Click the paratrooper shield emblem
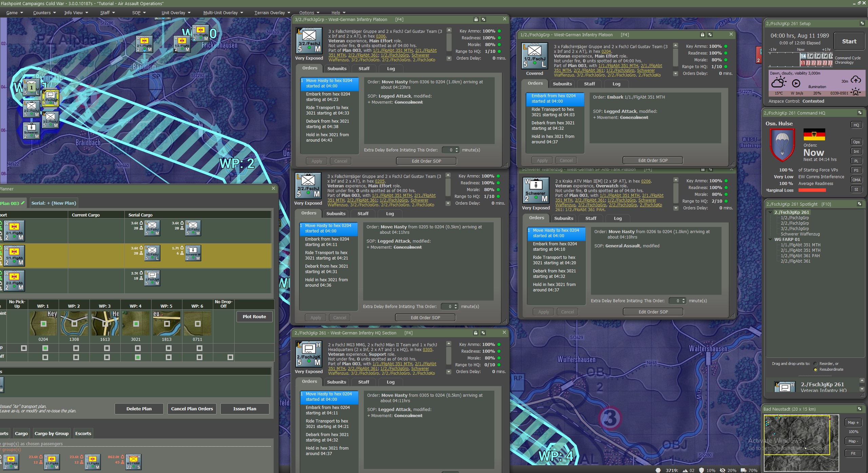The width and height of the screenshot is (868, 473). click(782, 145)
